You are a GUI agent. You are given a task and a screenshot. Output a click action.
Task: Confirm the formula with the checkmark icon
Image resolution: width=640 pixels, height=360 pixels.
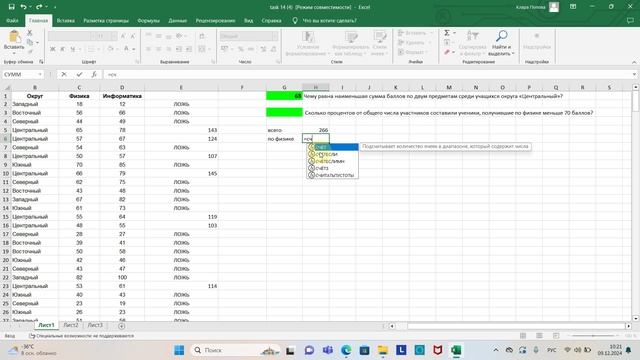coord(79,74)
